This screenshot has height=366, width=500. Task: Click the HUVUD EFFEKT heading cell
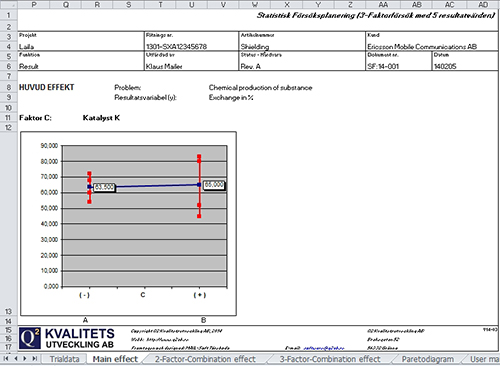pyautogui.click(x=47, y=87)
